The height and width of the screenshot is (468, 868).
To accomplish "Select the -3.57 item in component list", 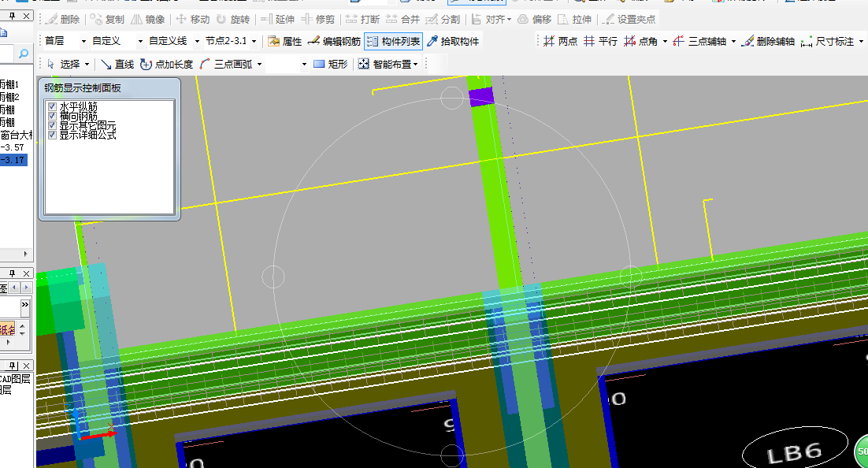I will pos(12,147).
